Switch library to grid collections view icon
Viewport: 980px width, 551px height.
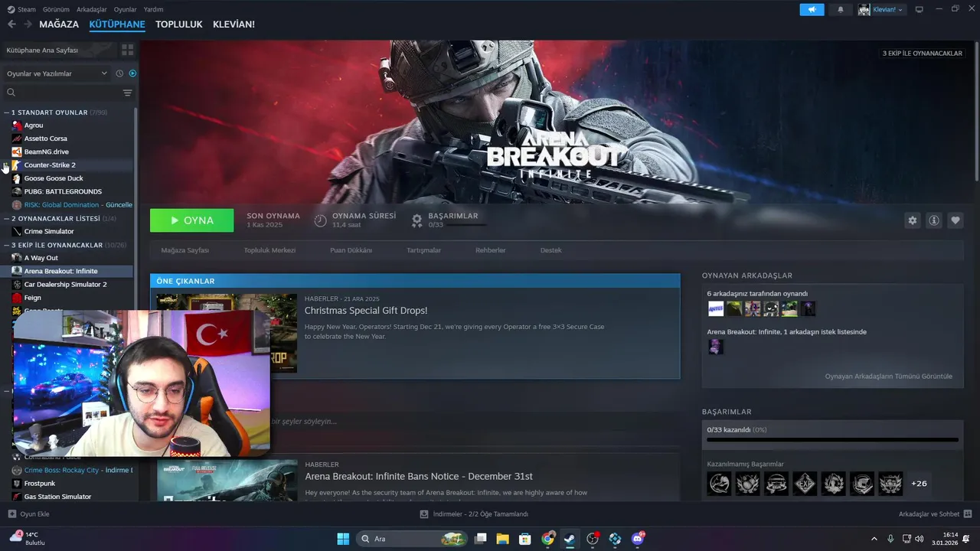click(x=127, y=50)
